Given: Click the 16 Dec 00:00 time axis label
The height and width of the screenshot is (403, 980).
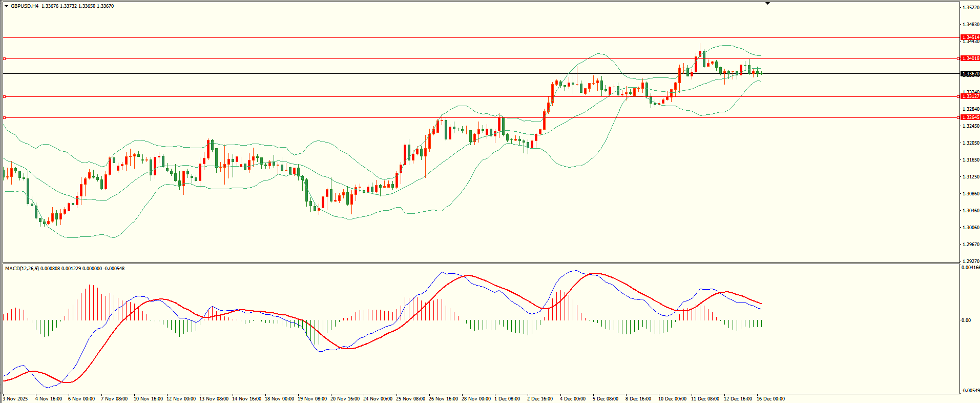Looking at the screenshot, I should pos(770,399).
